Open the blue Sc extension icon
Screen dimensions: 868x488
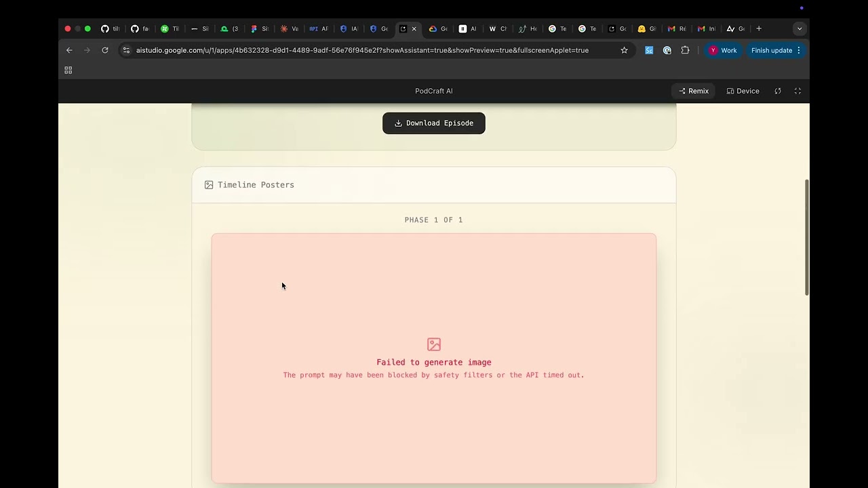[x=649, y=50]
